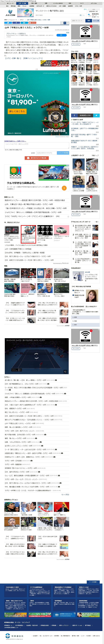Image resolution: width=104 pixels, height=644 pixels.
Task: Open the JIJI.COM logo home link
Action: point(10,13)
